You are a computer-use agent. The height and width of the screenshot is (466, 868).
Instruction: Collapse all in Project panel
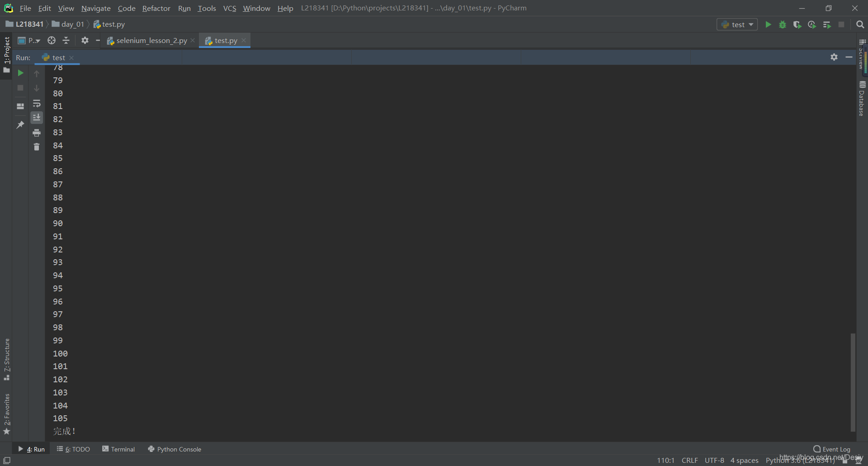tap(66, 40)
